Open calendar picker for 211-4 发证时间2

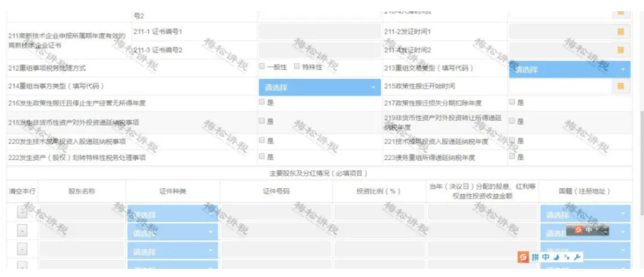621,50
